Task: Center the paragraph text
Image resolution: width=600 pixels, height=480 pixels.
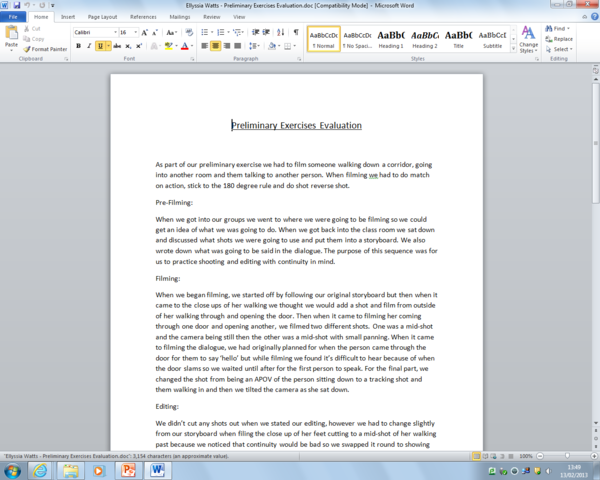Action: coord(215,46)
